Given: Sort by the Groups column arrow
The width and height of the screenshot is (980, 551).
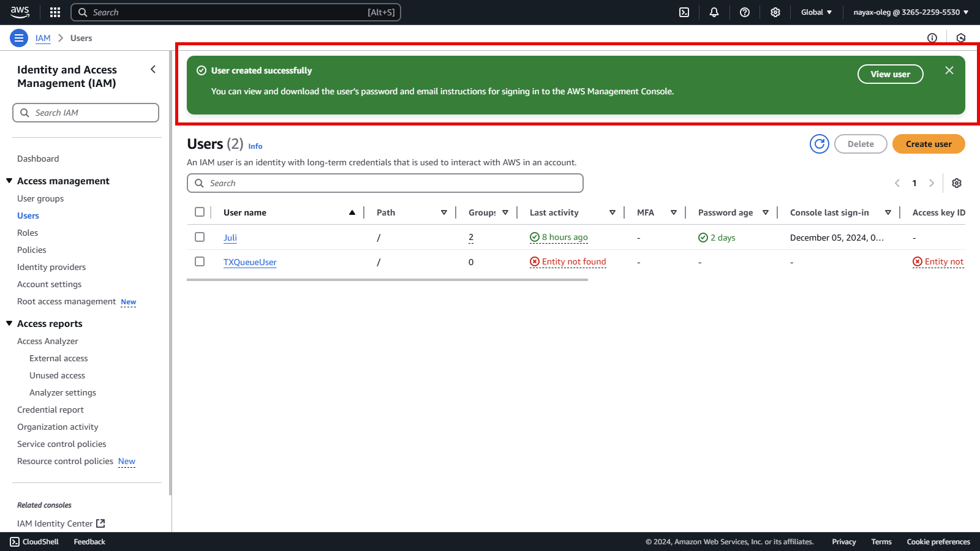Looking at the screenshot, I should [x=505, y=212].
